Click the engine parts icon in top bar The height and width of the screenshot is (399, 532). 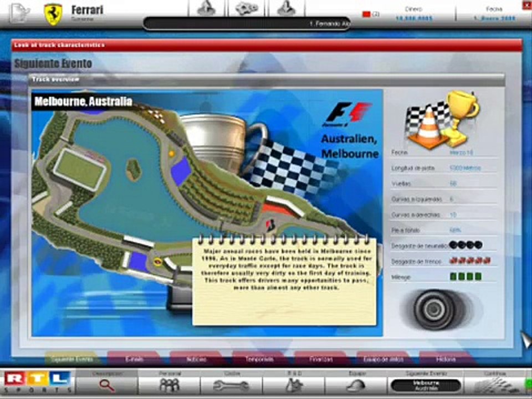click(247, 8)
